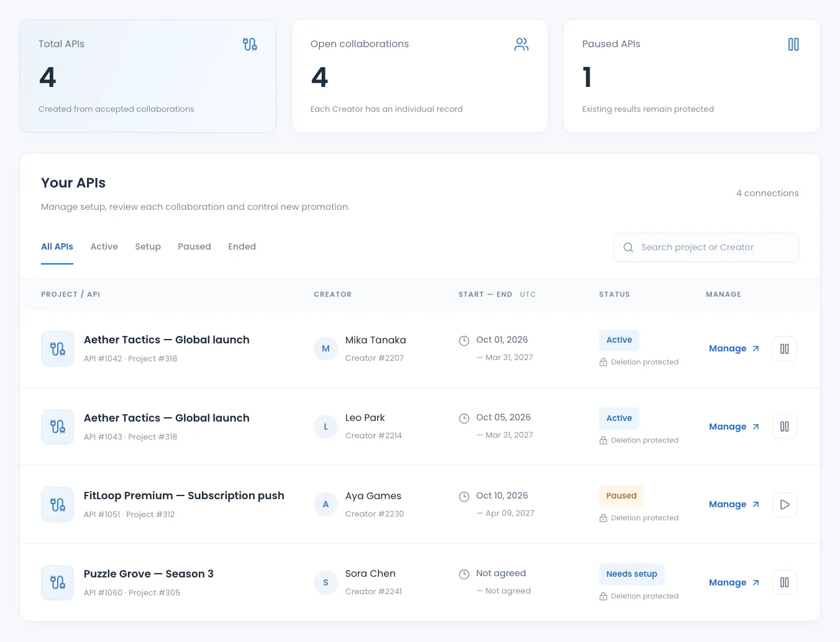
Task: Click the 4 connections count
Action: [x=767, y=193]
